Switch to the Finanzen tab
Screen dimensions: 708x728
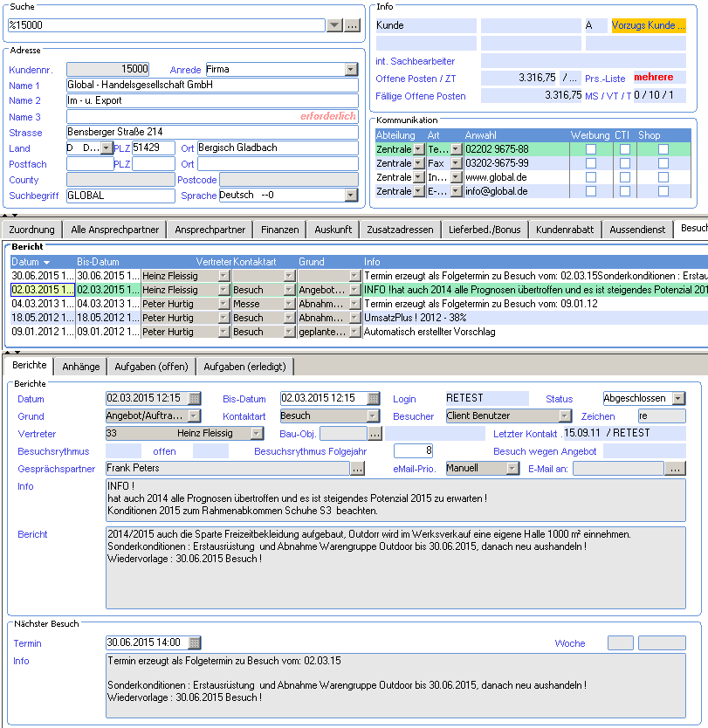click(279, 230)
